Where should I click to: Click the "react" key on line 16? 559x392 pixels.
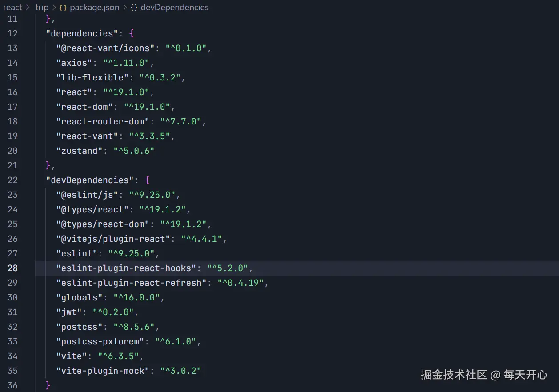(74, 92)
